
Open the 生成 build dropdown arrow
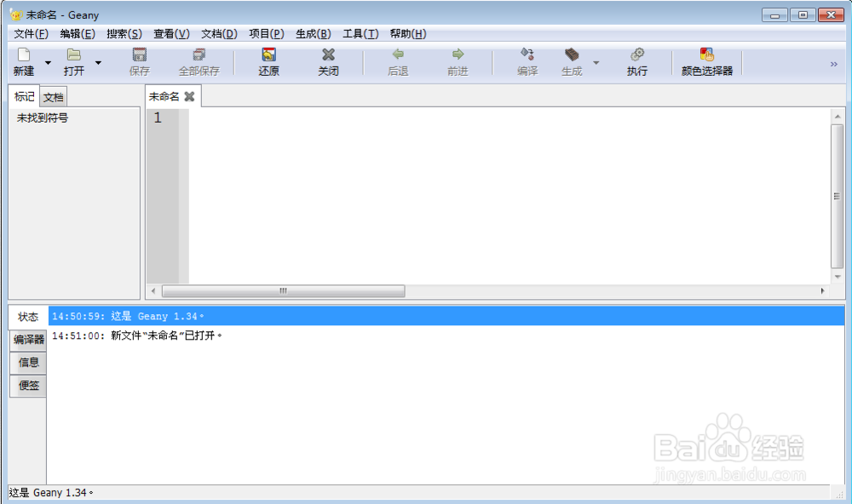coord(596,63)
